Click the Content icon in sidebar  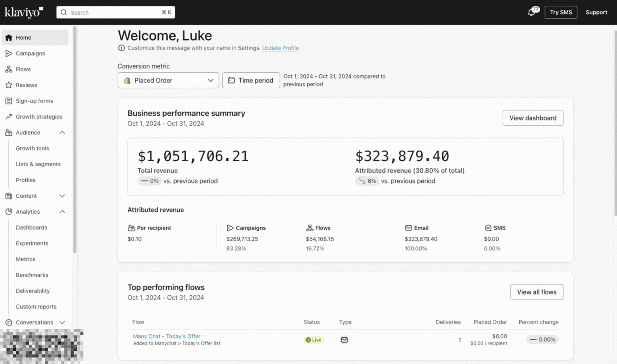point(9,196)
